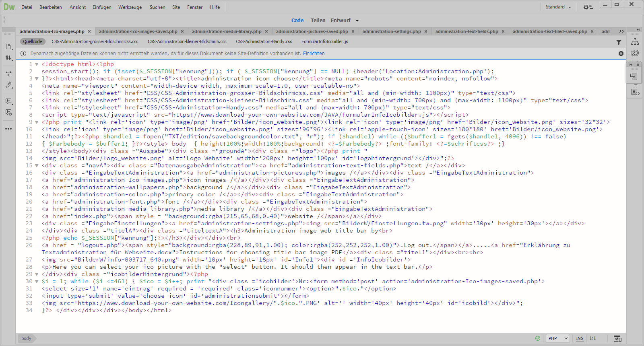This screenshot has height=346, width=644.
Task: Click the Apply Comment icon
Action: [8, 101]
